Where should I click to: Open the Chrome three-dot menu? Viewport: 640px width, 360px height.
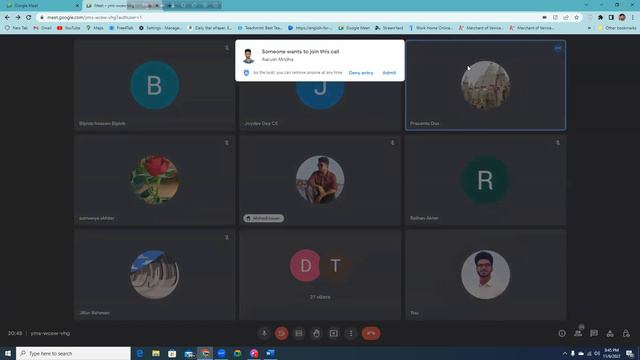point(633,18)
